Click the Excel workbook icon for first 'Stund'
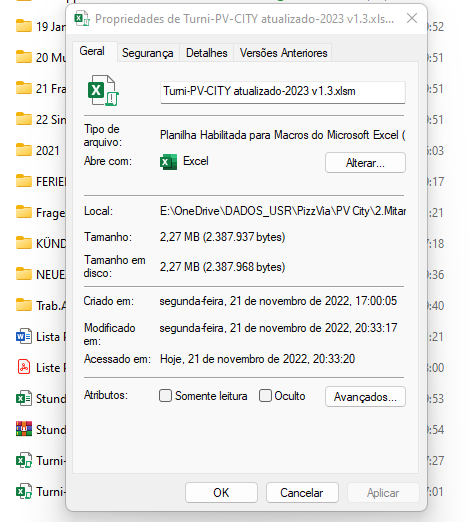The height and width of the screenshot is (522, 469). (24, 398)
